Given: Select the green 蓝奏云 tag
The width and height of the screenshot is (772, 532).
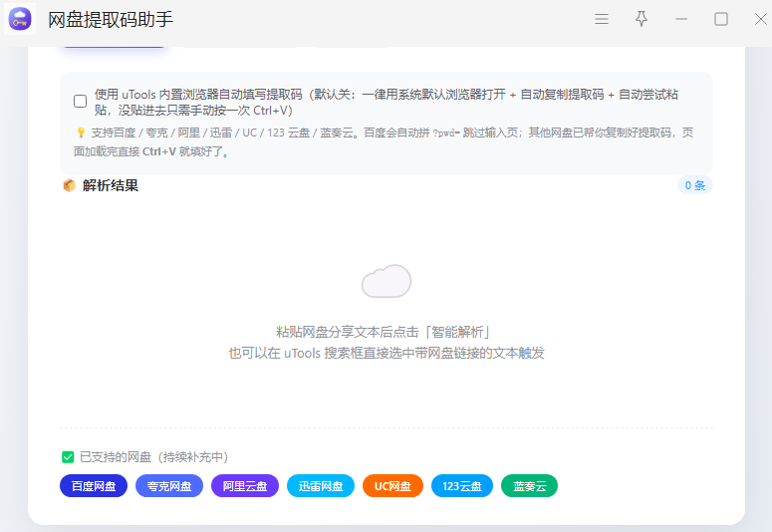Looking at the screenshot, I should (529, 486).
